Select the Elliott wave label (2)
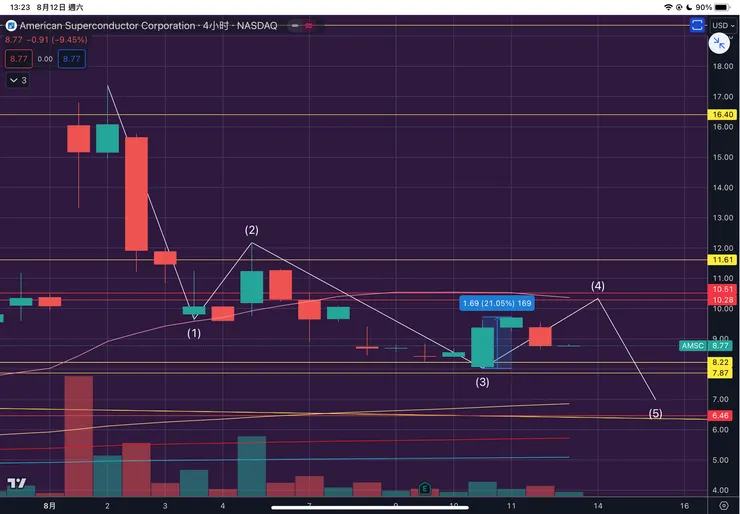Screen dimensions: 740x514 point(252,230)
